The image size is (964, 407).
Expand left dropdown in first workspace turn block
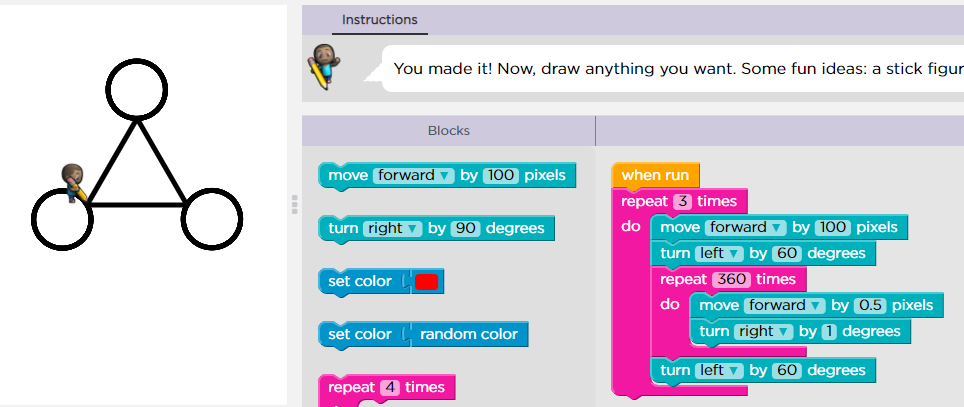click(716, 254)
